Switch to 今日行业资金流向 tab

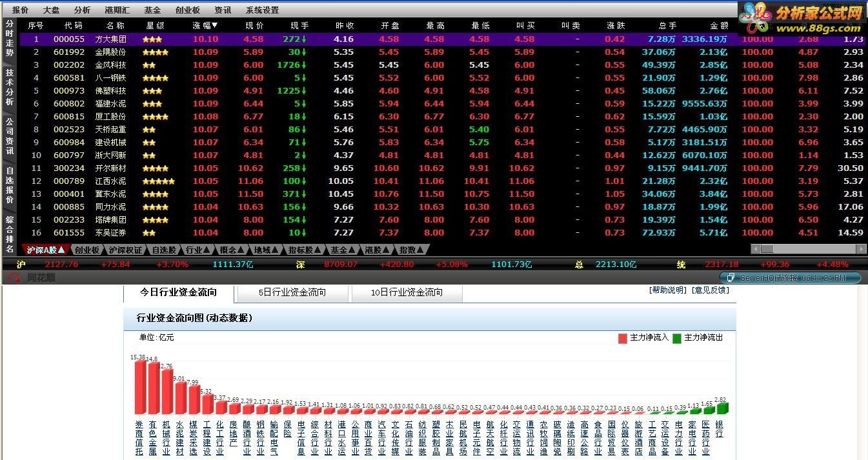pyautogui.click(x=178, y=292)
